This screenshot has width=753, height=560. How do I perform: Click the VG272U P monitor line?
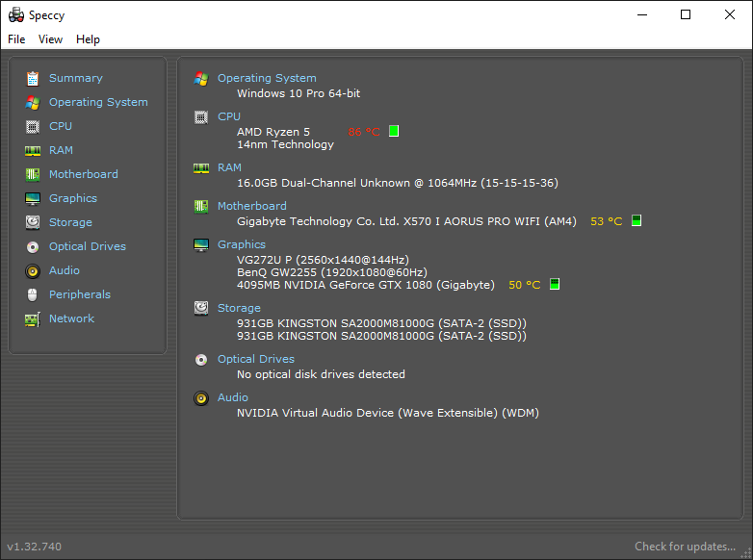click(323, 260)
